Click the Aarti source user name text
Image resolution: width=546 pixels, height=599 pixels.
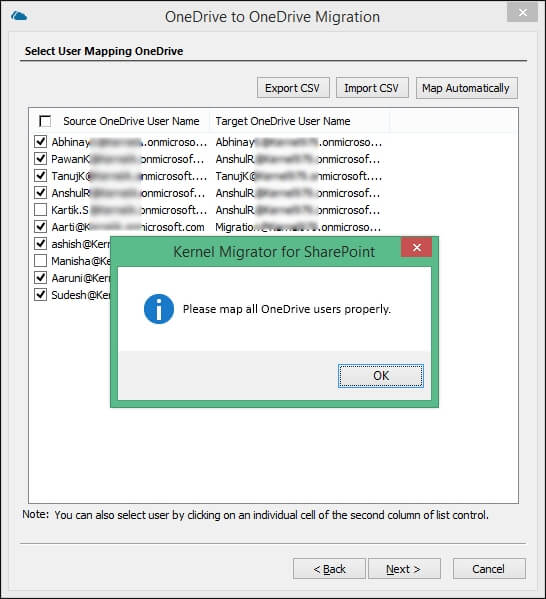(x=128, y=227)
